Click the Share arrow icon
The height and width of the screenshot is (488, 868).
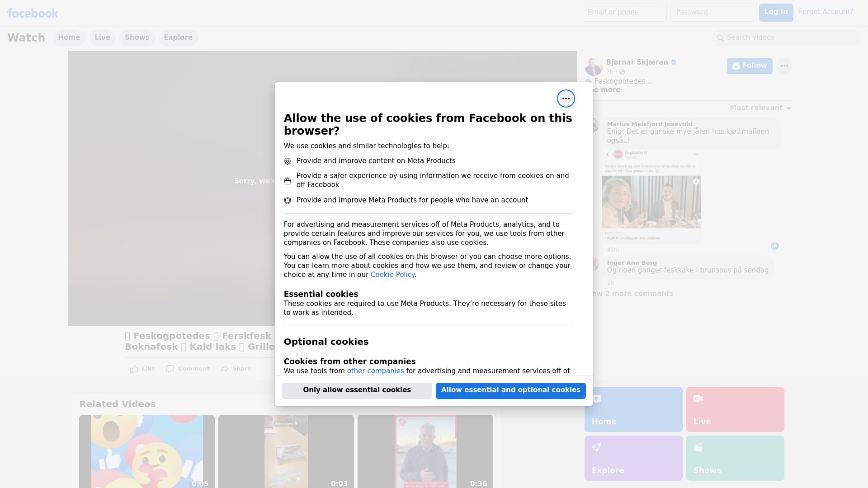225,369
